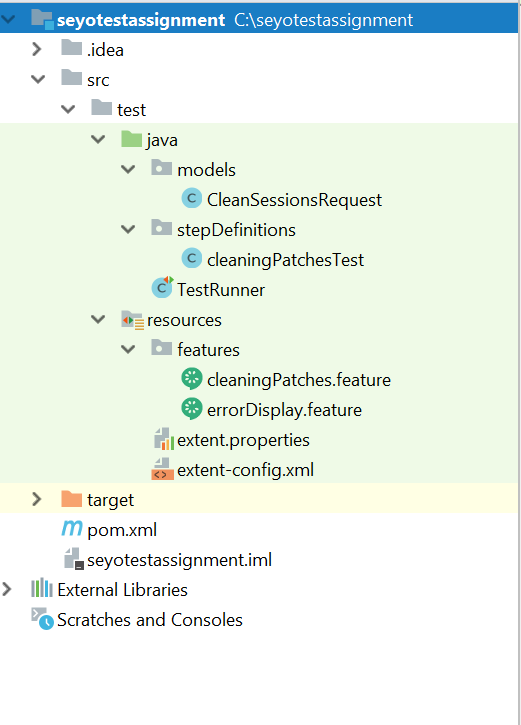Viewport: 521px width, 725px height.
Task: Click the External Libraries icon
Action: (42, 588)
